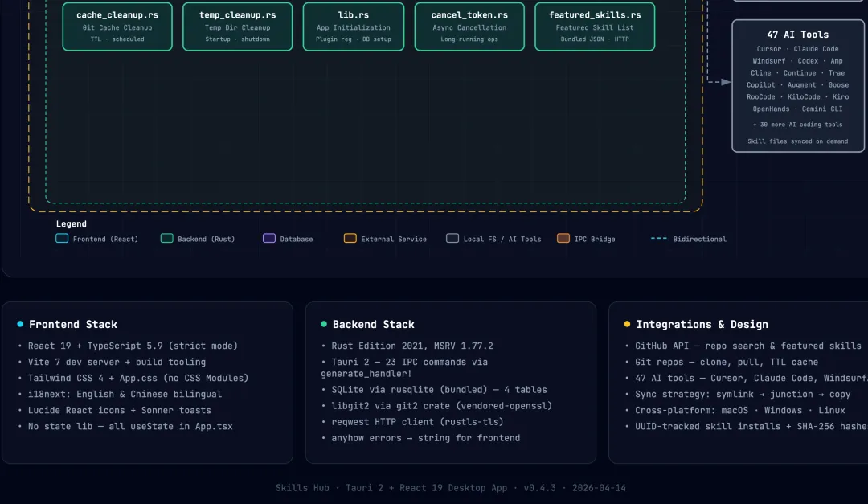Click the cyan dot beside Frontend Stack

pos(20,325)
